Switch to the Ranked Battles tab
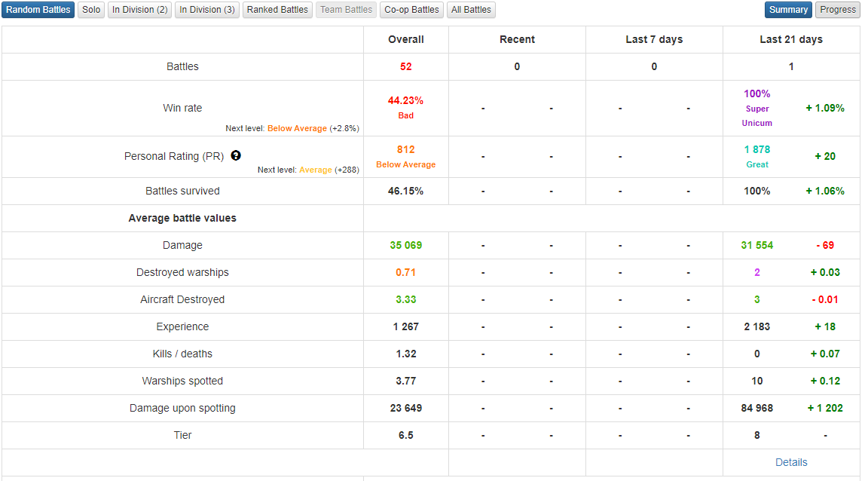This screenshot has width=868, height=481. [277, 10]
